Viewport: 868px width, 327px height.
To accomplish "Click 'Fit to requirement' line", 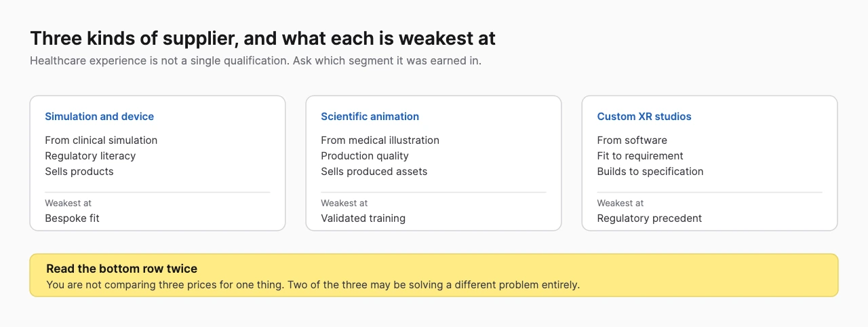I will click(640, 156).
